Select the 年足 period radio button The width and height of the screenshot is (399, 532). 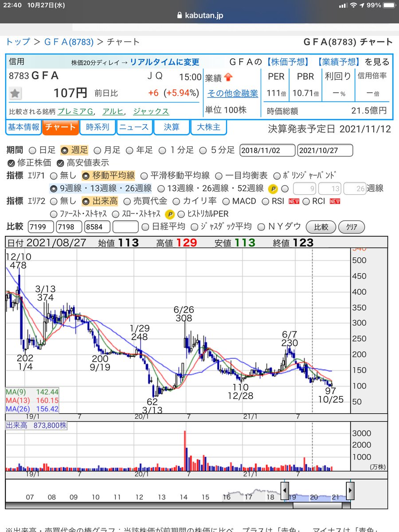pyautogui.click(x=130, y=150)
